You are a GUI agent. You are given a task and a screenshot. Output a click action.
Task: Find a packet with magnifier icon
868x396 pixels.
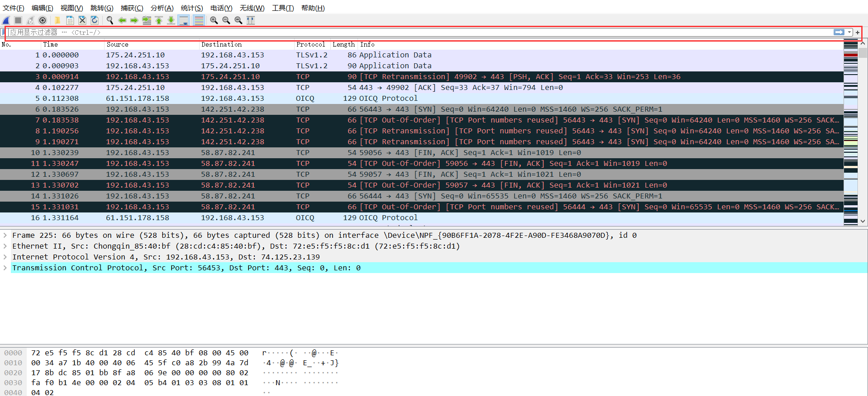point(110,20)
